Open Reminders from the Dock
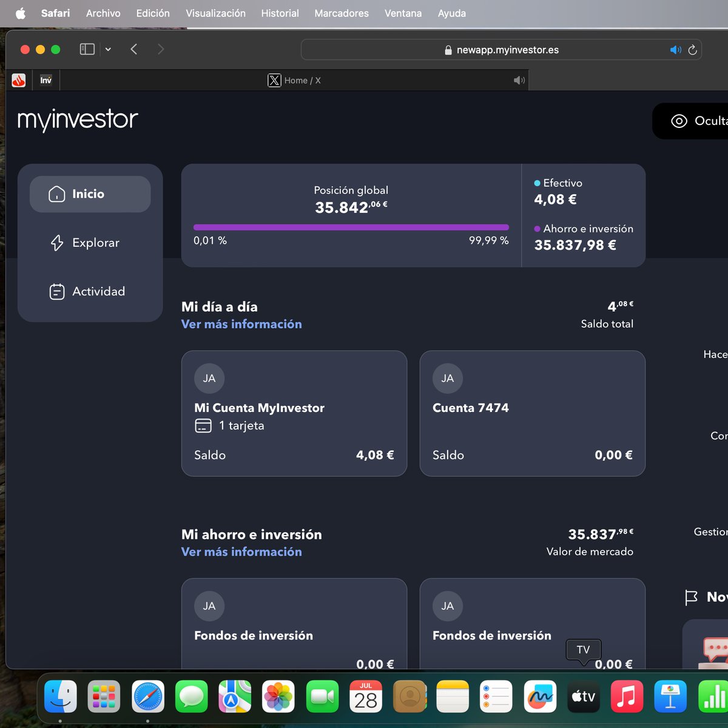 496,696
